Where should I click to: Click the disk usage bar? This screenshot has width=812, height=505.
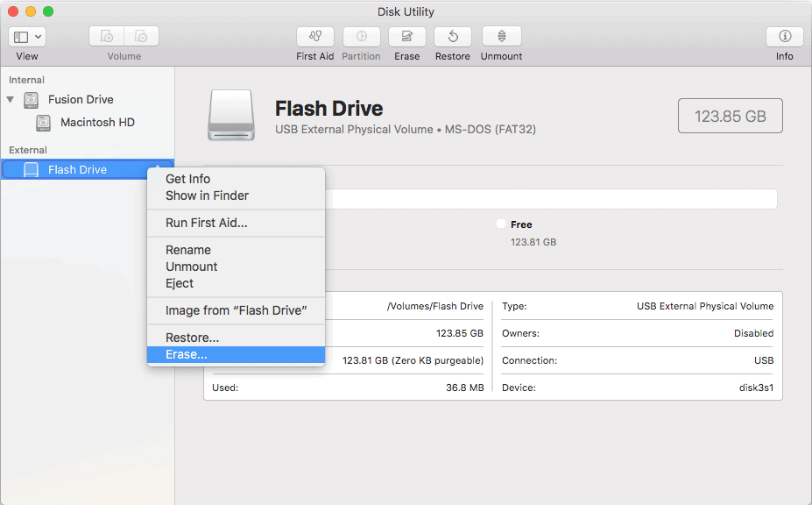click(x=551, y=199)
